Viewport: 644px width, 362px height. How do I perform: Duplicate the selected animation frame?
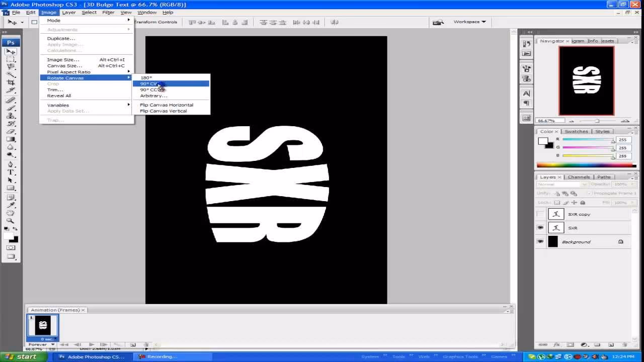click(133, 344)
